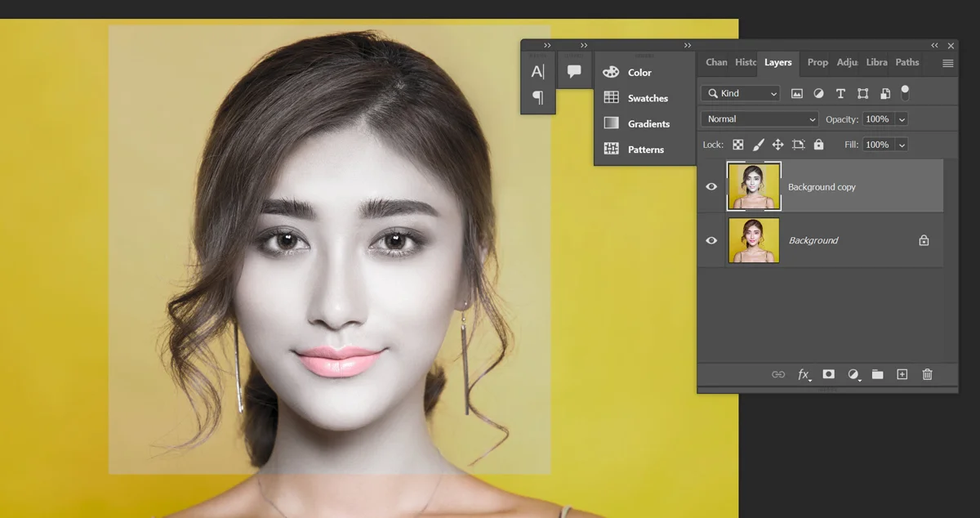The width and height of the screenshot is (980, 518).
Task: Switch to the Paths tab
Action: 907,62
